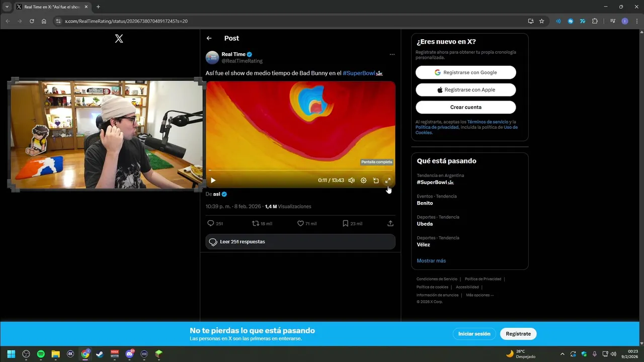Open the Shazam extension icon
Image resolution: width=644 pixels, height=362 pixels.
pyautogui.click(x=571, y=21)
